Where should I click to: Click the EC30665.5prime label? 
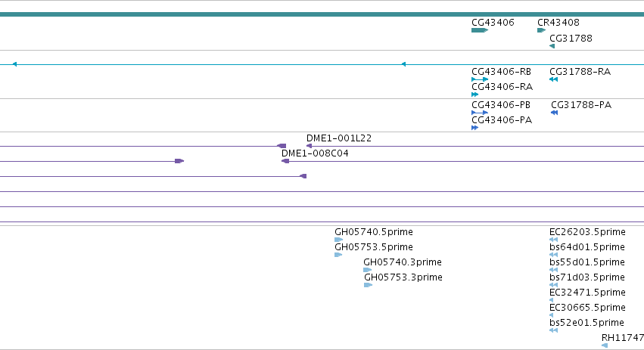coord(587,308)
